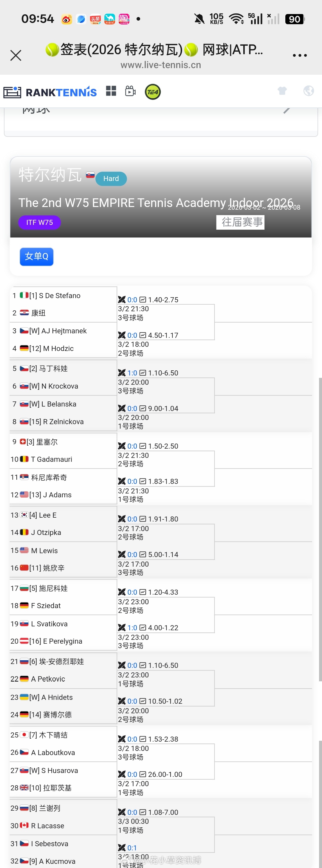Click the page's right-side scrollbar
The height and width of the screenshot is (868, 322).
[x=320, y=505]
